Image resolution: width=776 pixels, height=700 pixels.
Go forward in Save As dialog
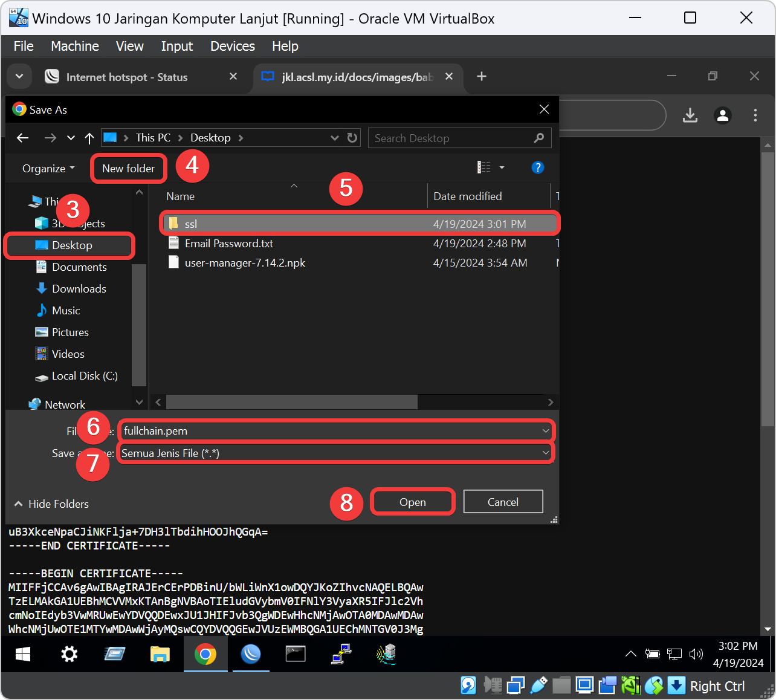50,138
